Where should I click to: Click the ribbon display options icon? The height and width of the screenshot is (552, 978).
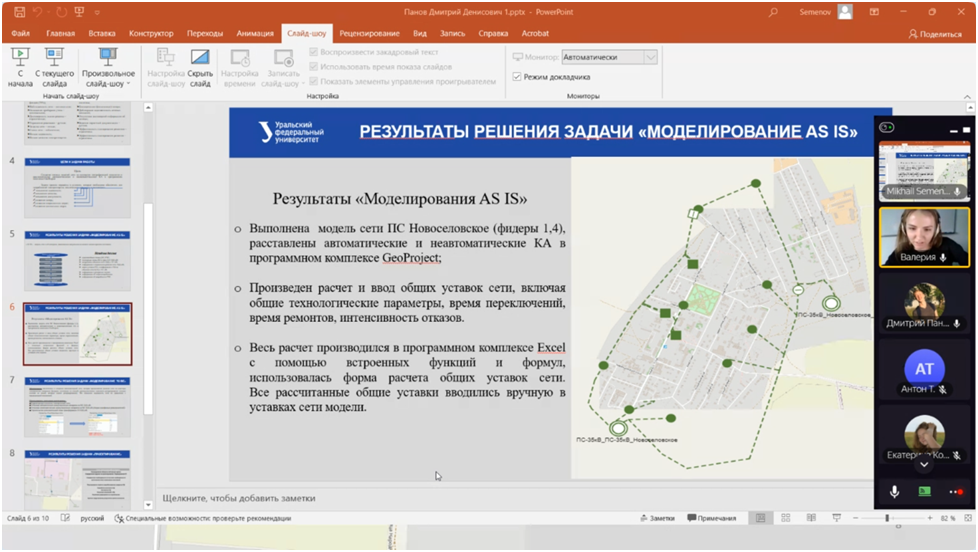(874, 12)
